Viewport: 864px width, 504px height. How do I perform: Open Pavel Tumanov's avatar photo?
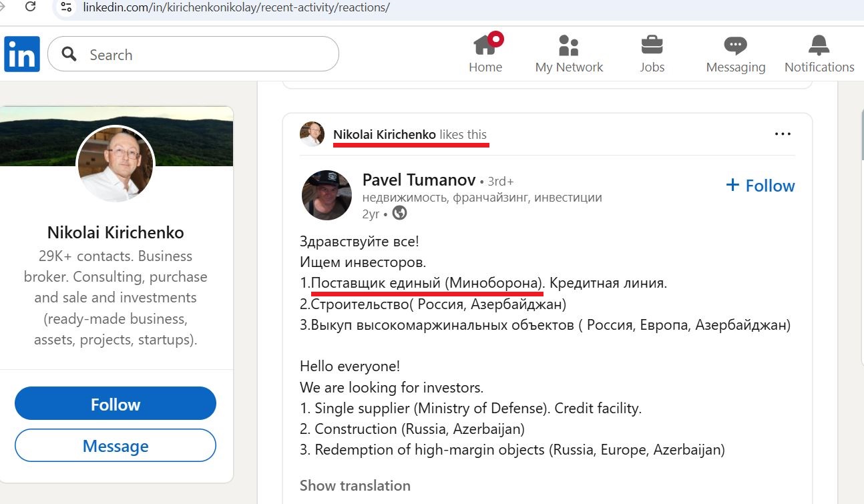pyautogui.click(x=327, y=195)
